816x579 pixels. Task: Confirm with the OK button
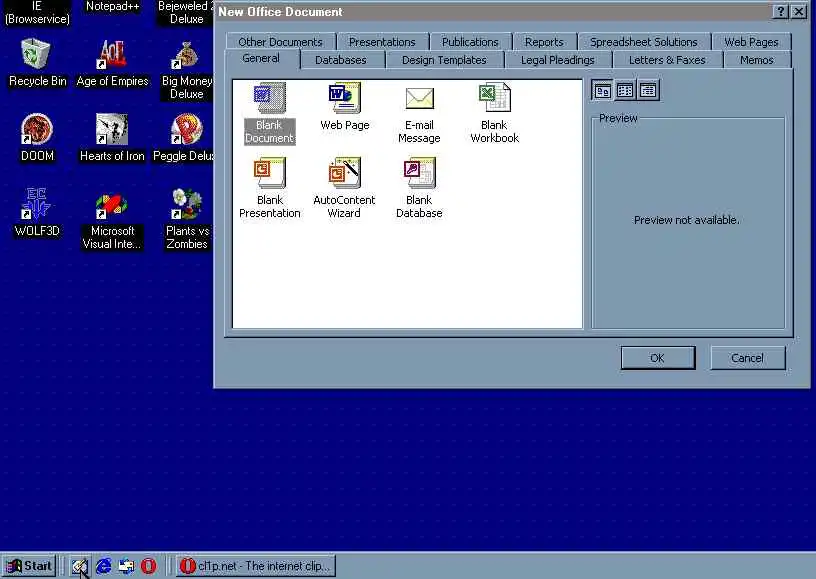[x=658, y=358]
